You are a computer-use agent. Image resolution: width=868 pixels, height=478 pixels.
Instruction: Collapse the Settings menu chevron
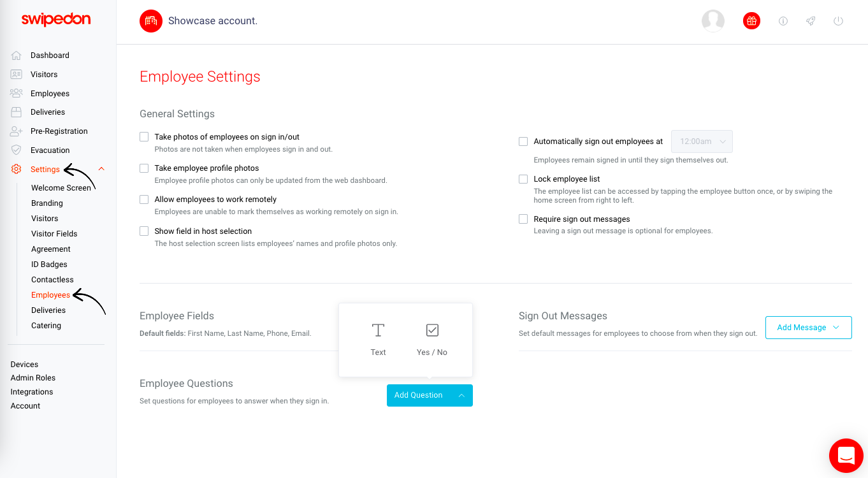point(101,170)
